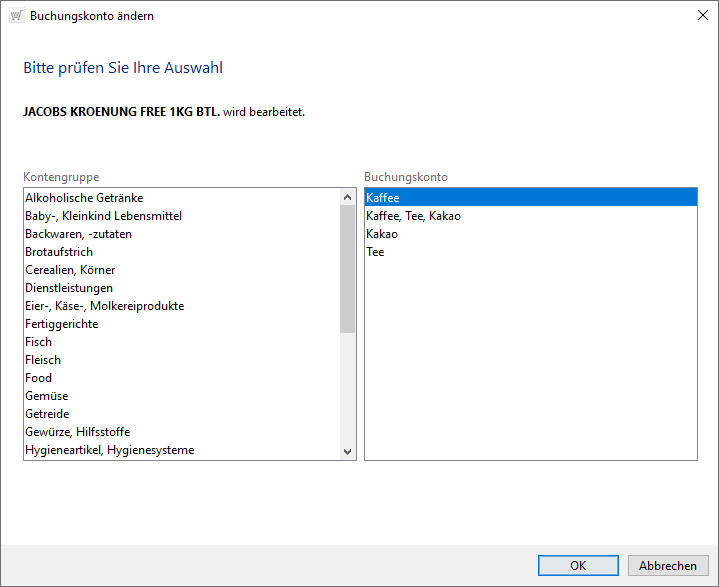
Task: Select Alkoholische Getränke in Kontengruppe
Action: [84, 198]
